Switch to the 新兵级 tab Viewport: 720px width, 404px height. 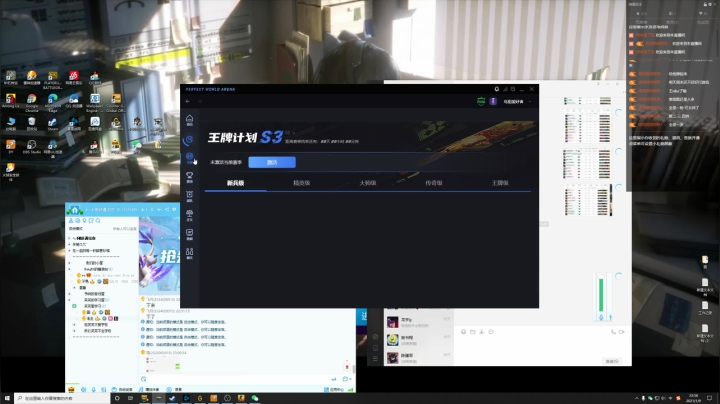[236, 183]
